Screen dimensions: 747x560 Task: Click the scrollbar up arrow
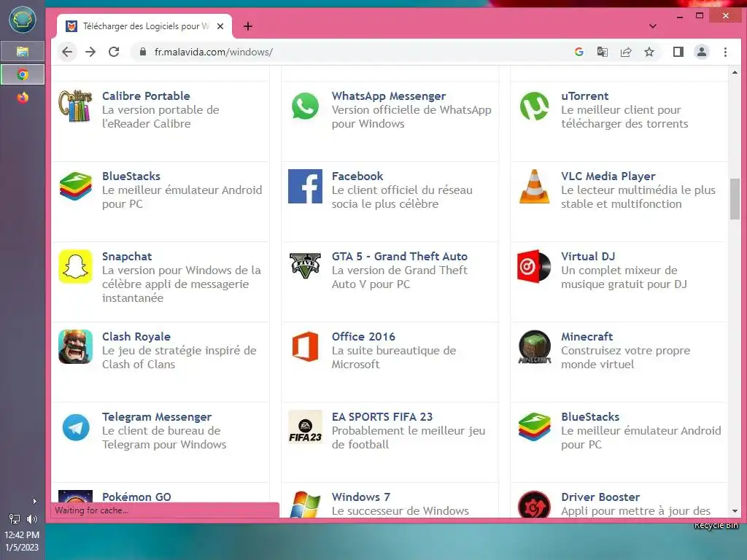click(x=735, y=72)
